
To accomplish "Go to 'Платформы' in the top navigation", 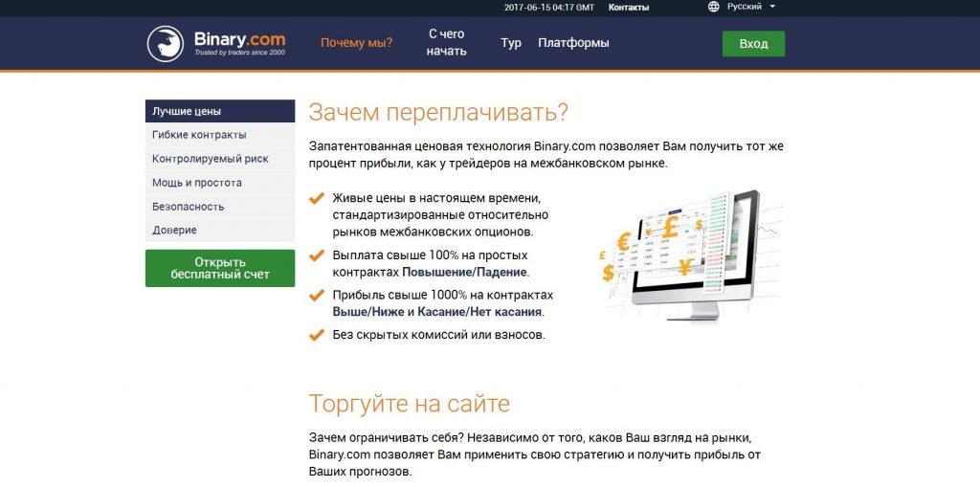I will 573,43.
